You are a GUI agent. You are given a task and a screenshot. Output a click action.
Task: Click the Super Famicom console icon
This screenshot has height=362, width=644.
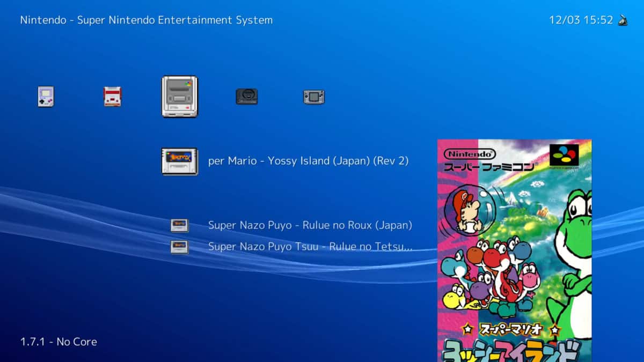click(179, 97)
